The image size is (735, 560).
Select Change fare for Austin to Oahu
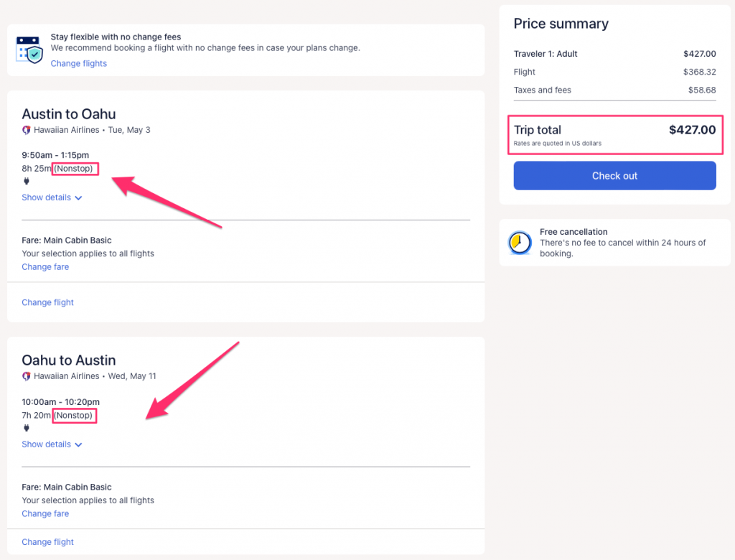(45, 266)
